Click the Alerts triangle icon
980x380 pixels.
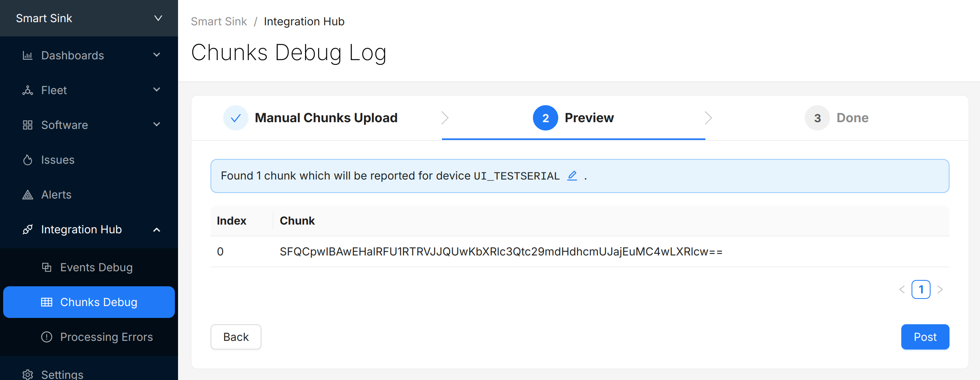coord(27,195)
